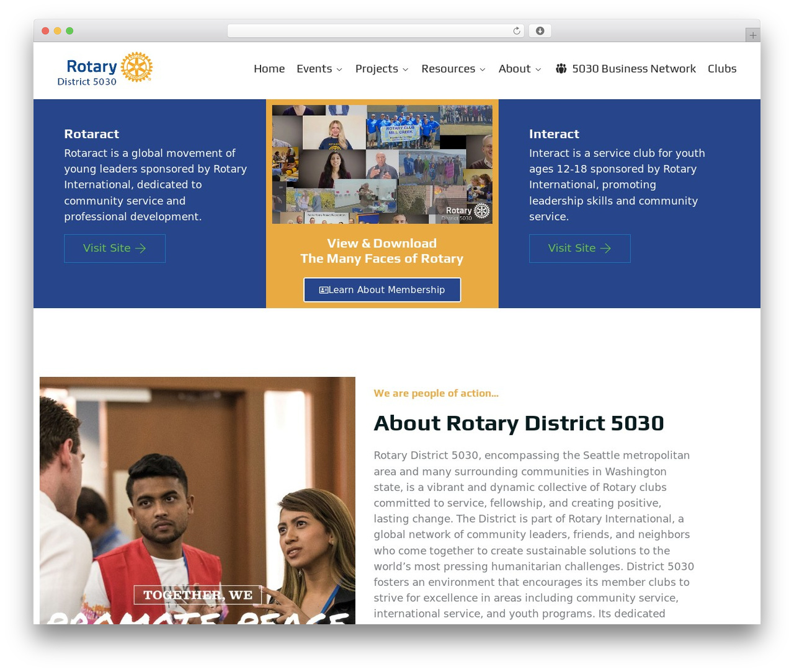The image size is (794, 672).
Task: Click the people icon beside 5030 Business Network
Action: (x=561, y=69)
